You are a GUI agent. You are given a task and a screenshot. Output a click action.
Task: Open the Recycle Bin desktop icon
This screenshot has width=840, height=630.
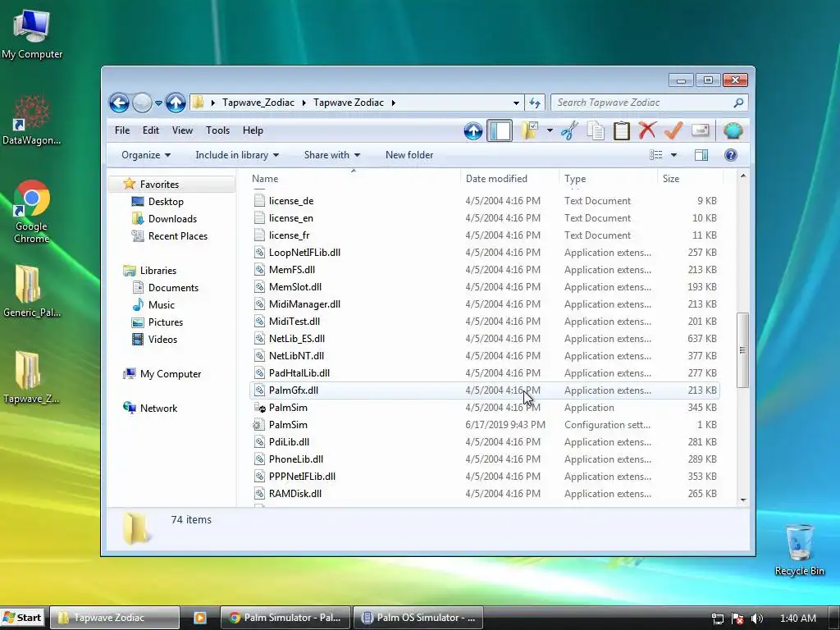click(x=799, y=549)
